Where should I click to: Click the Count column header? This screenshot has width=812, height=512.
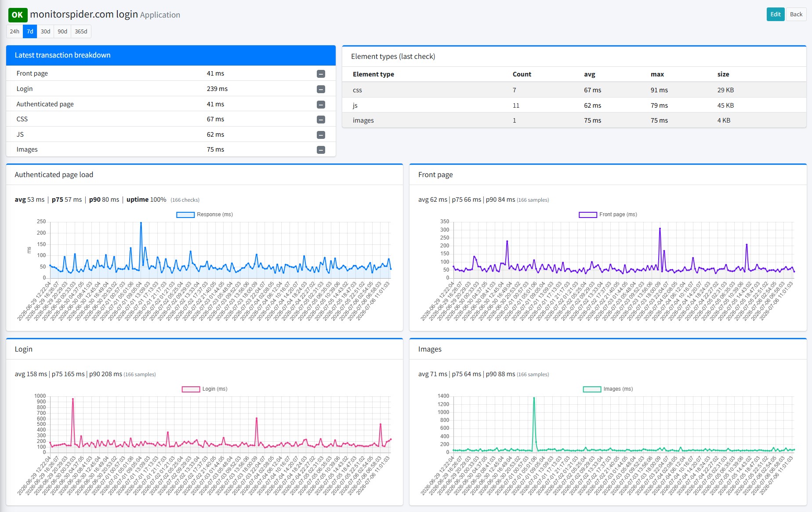[x=522, y=74]
